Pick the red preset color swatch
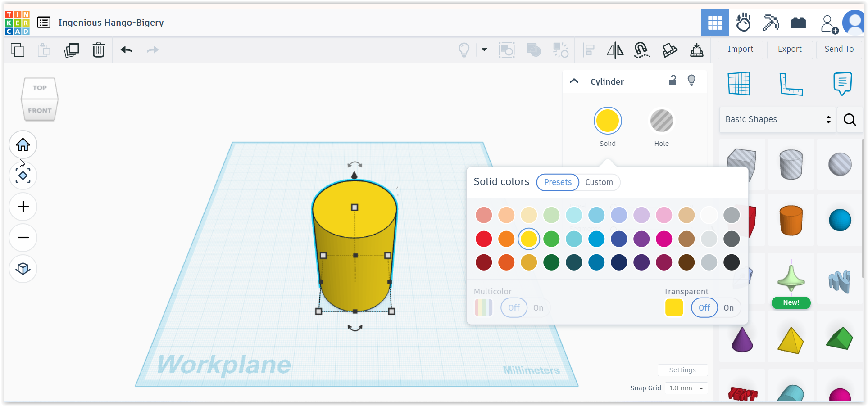 pos(484,239)
